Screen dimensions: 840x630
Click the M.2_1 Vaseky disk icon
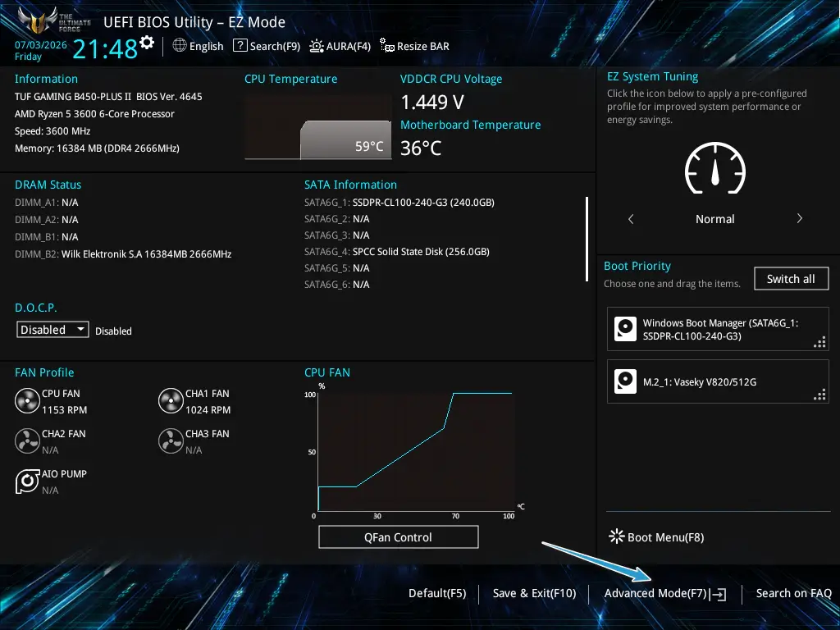[x=625, y=381]
